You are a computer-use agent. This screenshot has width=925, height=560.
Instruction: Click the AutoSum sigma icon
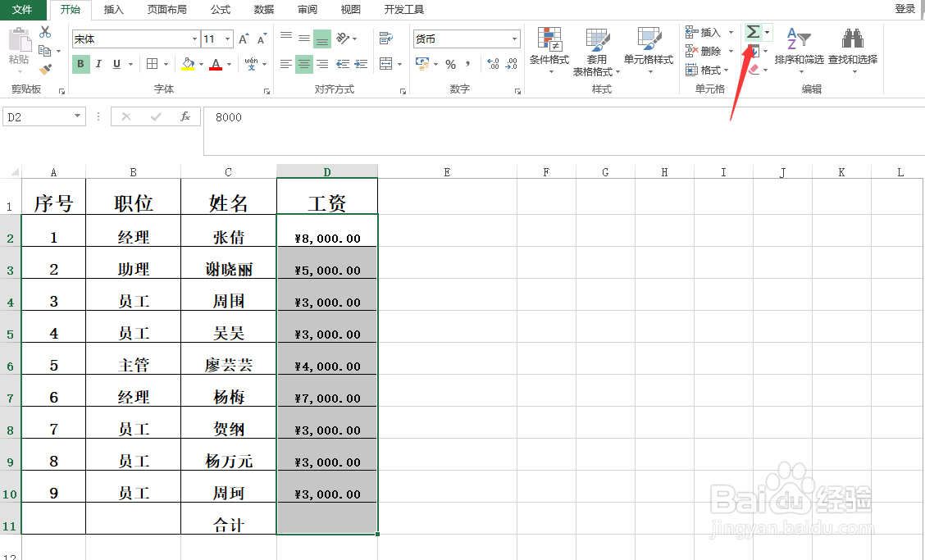753,32
